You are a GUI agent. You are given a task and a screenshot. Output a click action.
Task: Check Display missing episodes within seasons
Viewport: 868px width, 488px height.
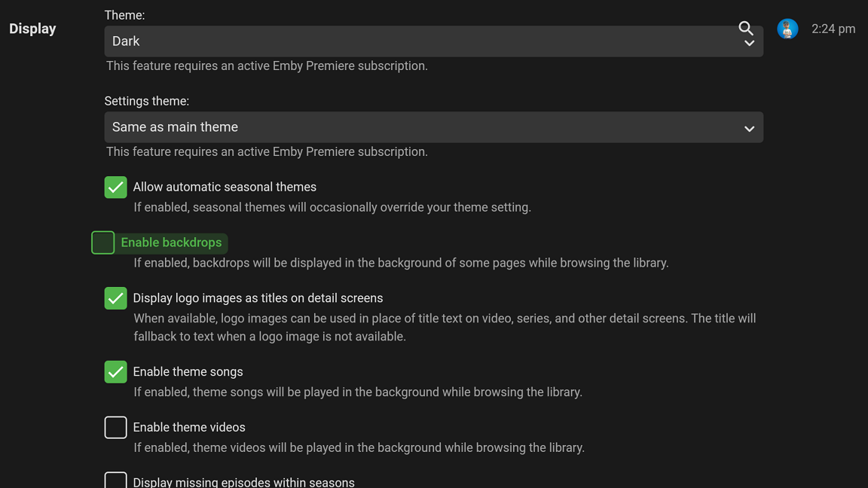click(115, 480)
